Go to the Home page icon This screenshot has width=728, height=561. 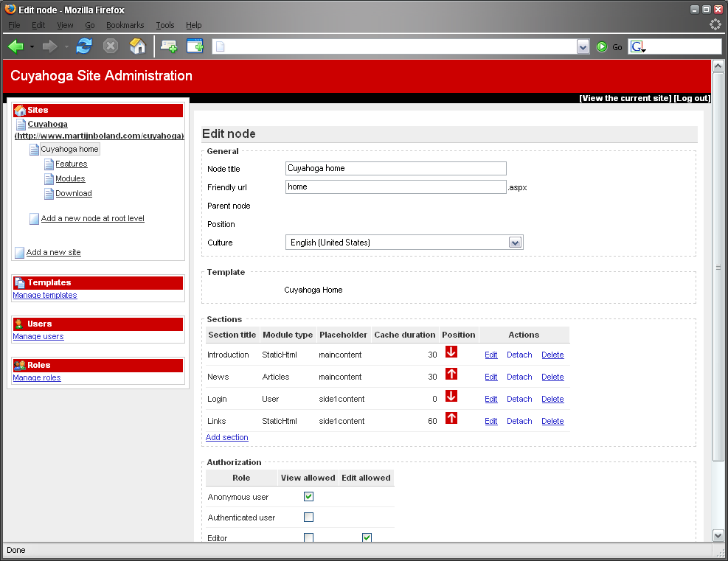coord(137,46)
